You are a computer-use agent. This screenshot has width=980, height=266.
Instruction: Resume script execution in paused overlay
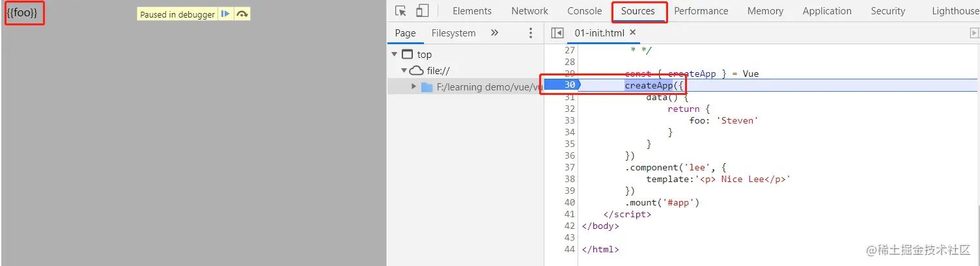click(225, 14)
